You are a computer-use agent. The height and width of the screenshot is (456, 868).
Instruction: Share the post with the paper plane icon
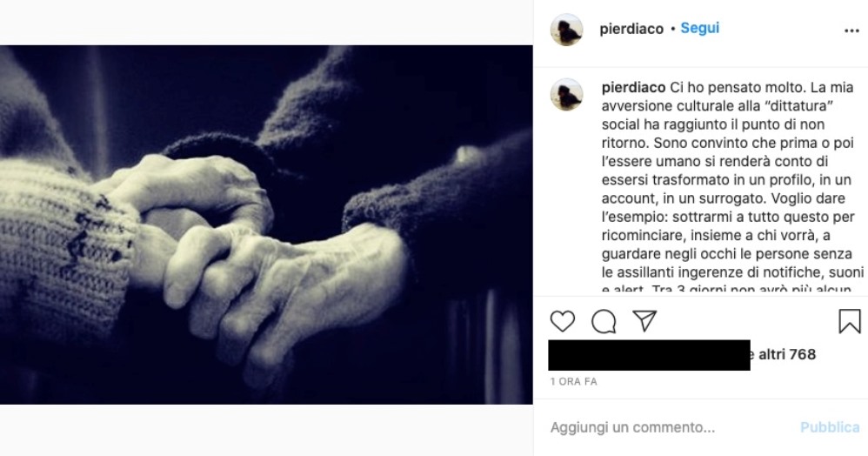coord(644,321)
